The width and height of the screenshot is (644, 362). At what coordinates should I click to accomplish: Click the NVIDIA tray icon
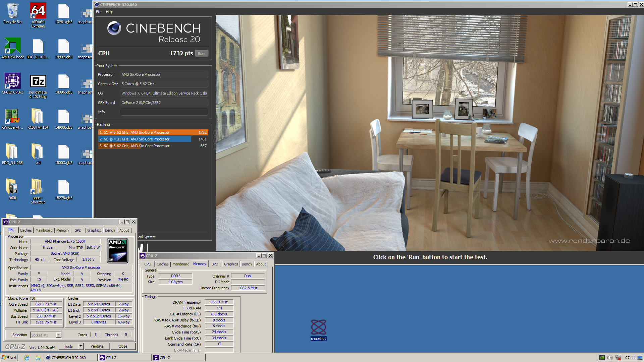(x=602, y=358)
